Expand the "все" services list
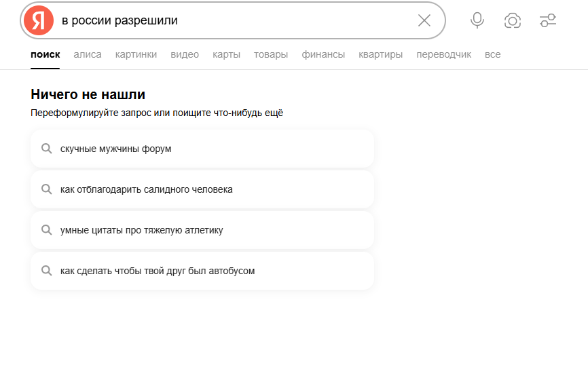The width and height of the screenshot is (588, 380). (493, 54)
